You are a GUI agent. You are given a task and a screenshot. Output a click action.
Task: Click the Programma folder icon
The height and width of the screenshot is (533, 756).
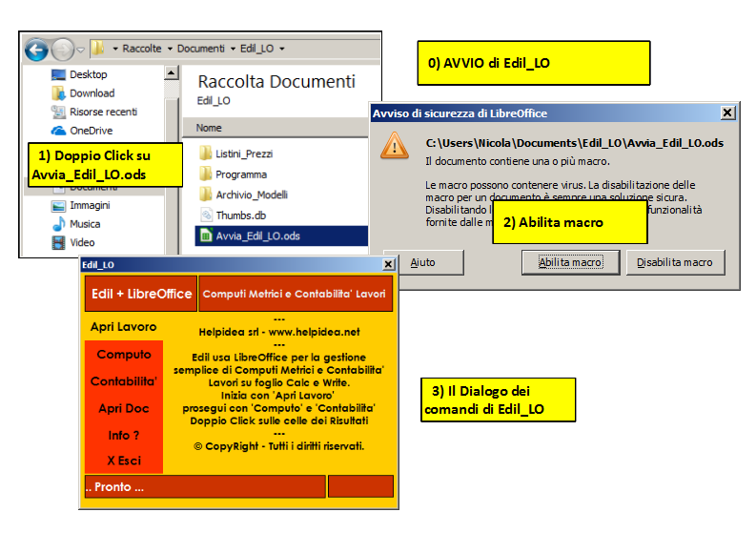tap(205, 174)
